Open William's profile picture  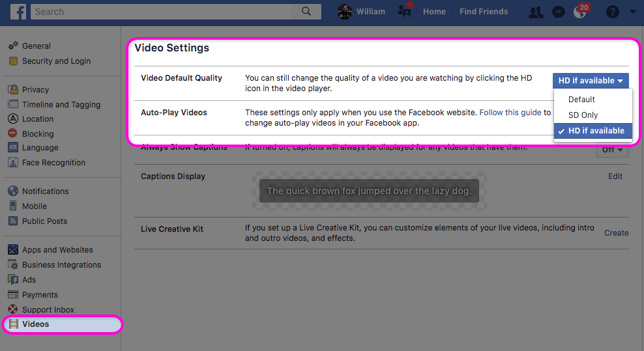pyautogui.click(x=345, y=12)
